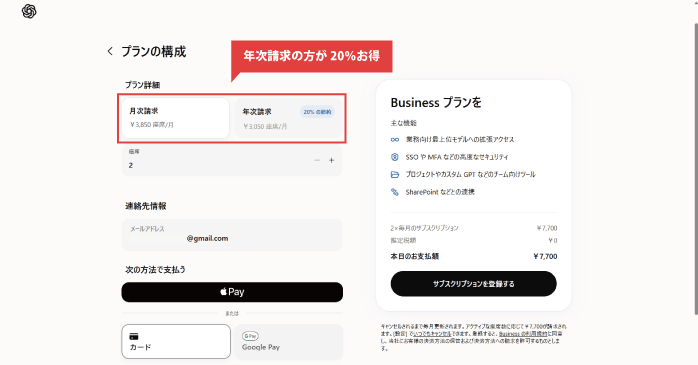Decrease seat count with minus button
698x365 pixels.
point(317,160)
